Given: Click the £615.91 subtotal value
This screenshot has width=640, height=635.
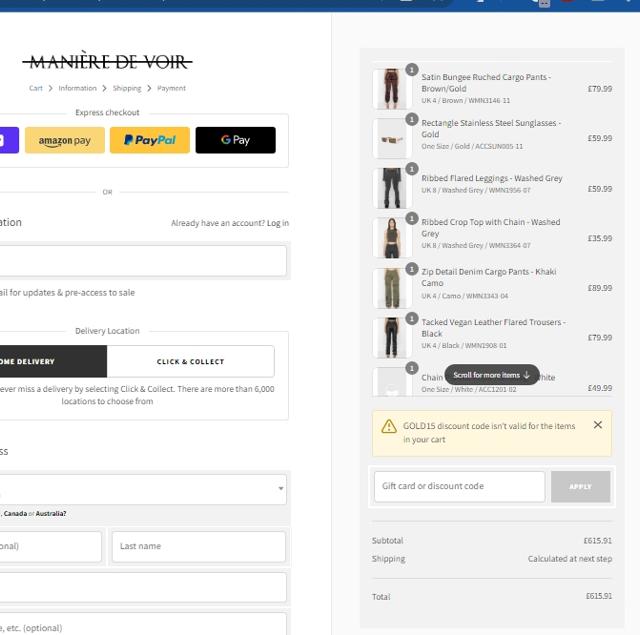Looking at the screenshot, I should pos(598,540).
